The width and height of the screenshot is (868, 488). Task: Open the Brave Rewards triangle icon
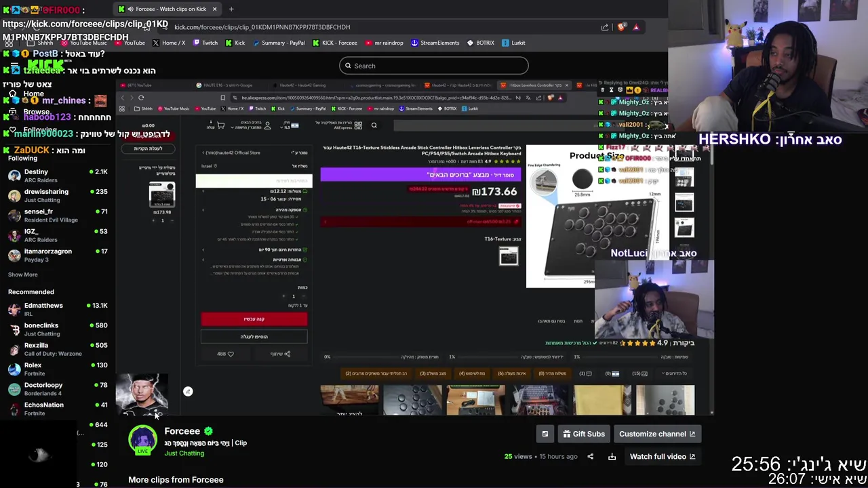[x=636, y=27]
